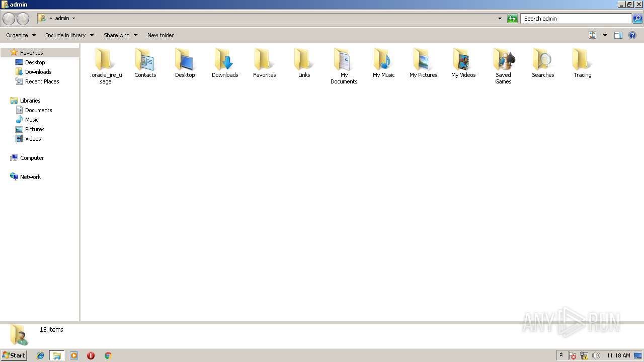The image size is (644, 362).
Task: Select the My Pictures folder
Action: (424, 63)
